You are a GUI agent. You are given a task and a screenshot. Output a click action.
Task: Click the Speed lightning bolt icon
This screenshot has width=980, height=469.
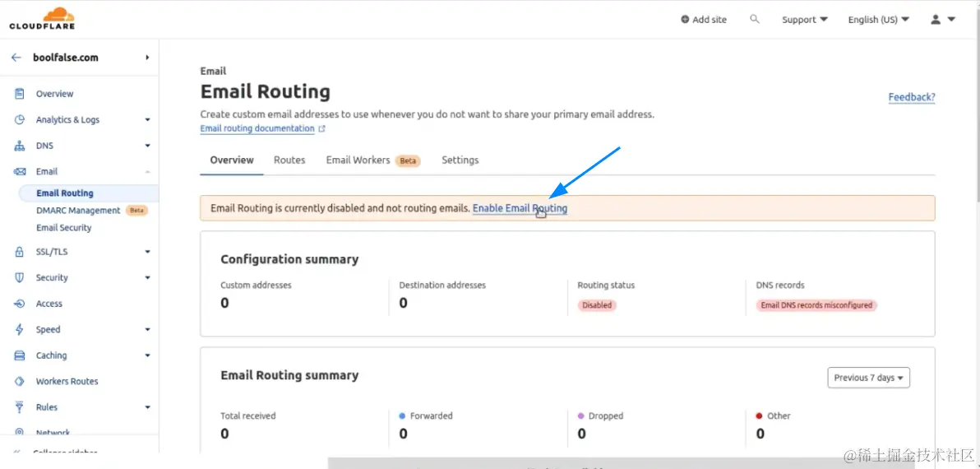coord(20,330)
